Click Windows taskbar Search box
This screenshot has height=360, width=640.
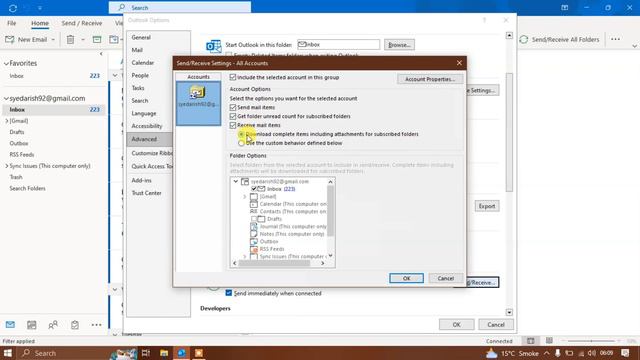pos(64,353)
